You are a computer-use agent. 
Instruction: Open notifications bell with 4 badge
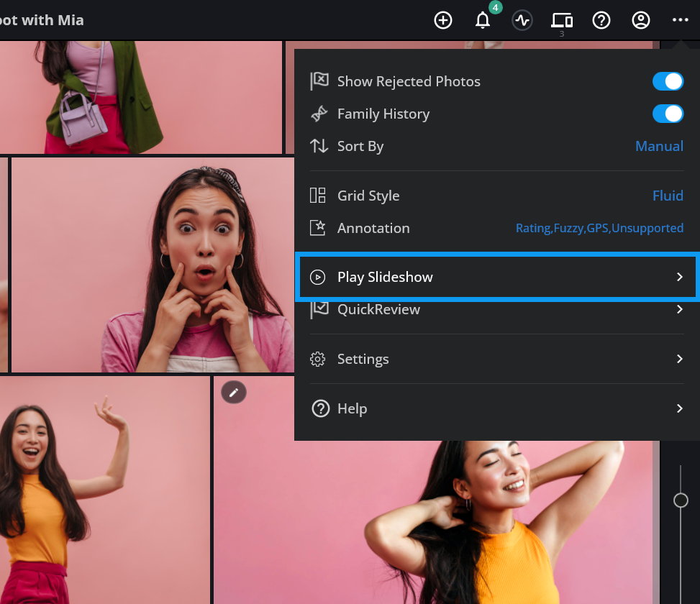(x=483, y=20)
